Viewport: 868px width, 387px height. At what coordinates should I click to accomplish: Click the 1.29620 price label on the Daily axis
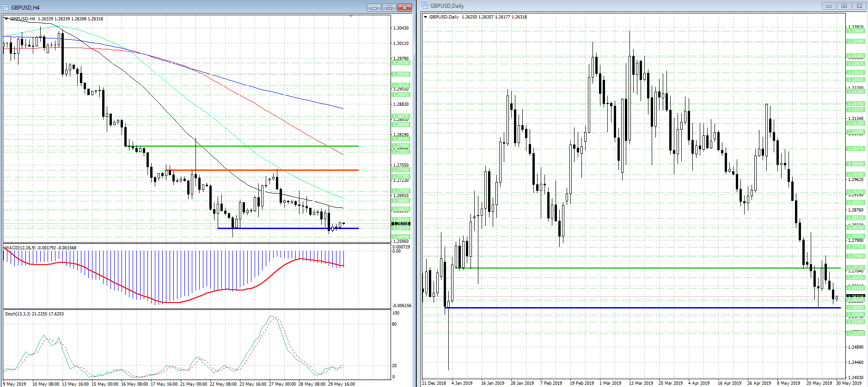[x=856, y=180]
